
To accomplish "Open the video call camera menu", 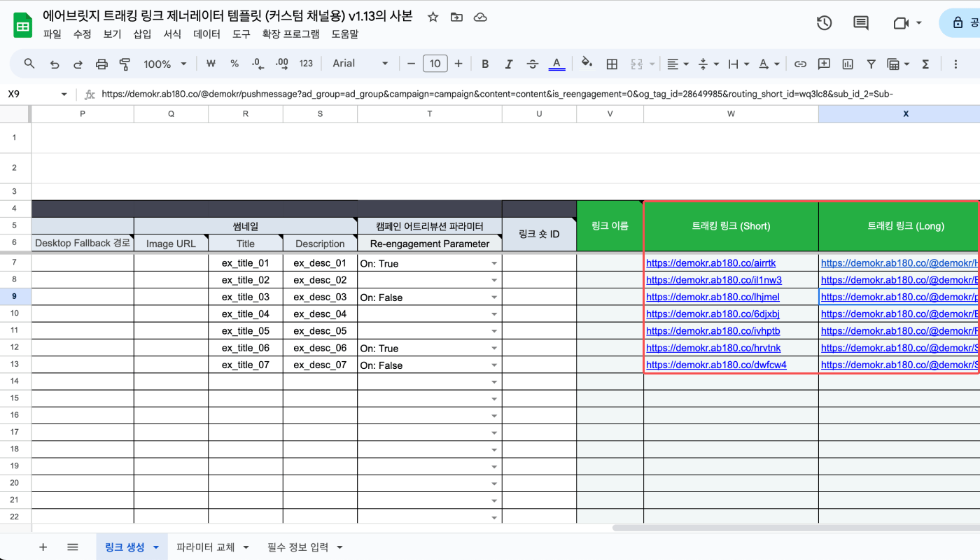I will click(907, 23).
